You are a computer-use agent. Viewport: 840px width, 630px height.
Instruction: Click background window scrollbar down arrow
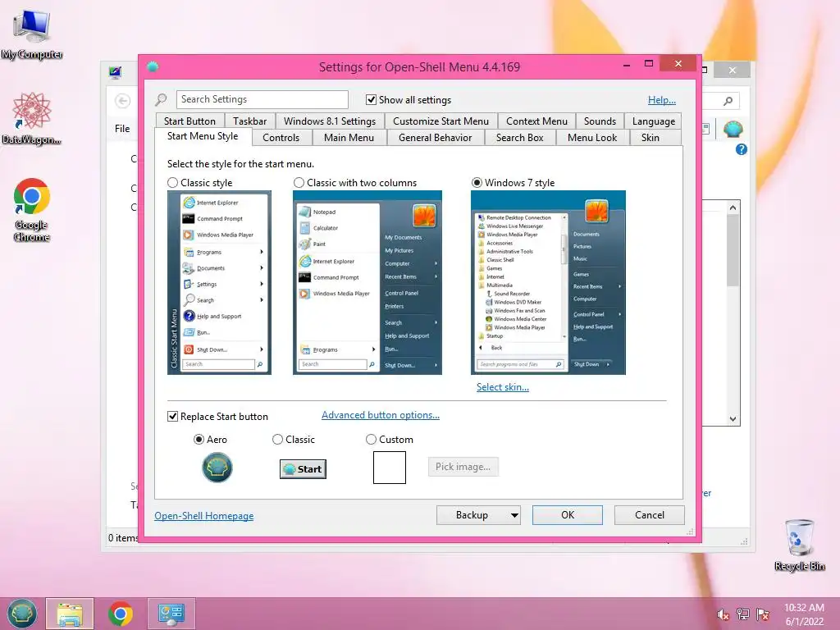[x=733, y=419]
